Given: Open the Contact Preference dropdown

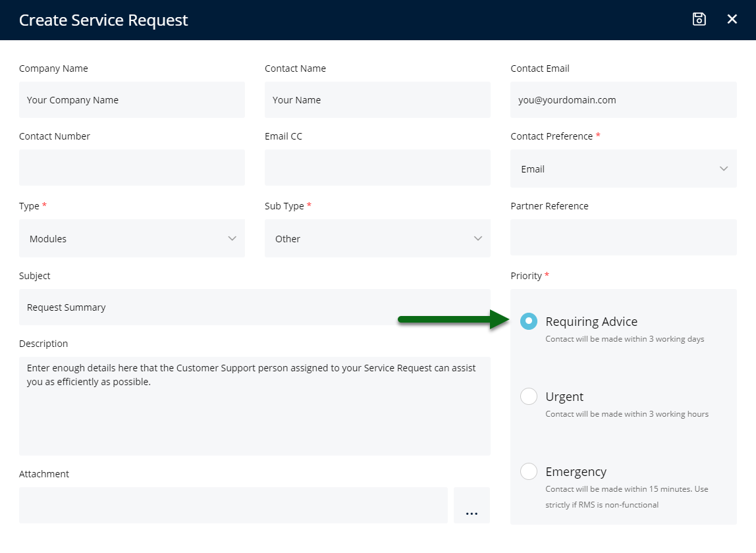Looking at the screenshot, I should (624, 169).
